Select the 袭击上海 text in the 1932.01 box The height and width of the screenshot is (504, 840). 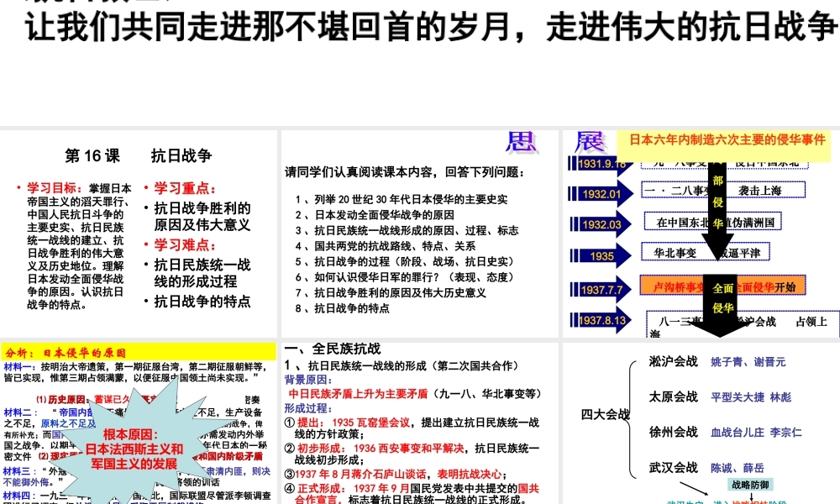pos(759,190)
